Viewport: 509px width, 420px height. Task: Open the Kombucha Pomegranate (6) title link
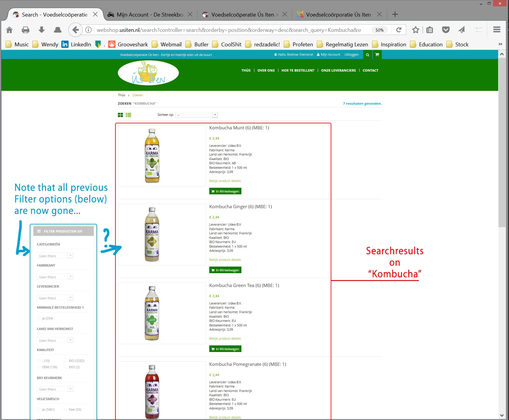tap(248, 364)
